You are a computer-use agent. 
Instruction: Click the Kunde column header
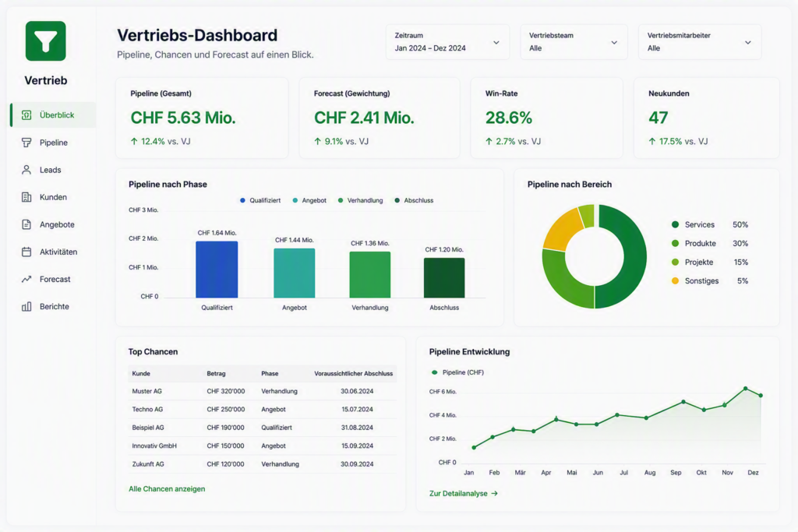[141, 373]
